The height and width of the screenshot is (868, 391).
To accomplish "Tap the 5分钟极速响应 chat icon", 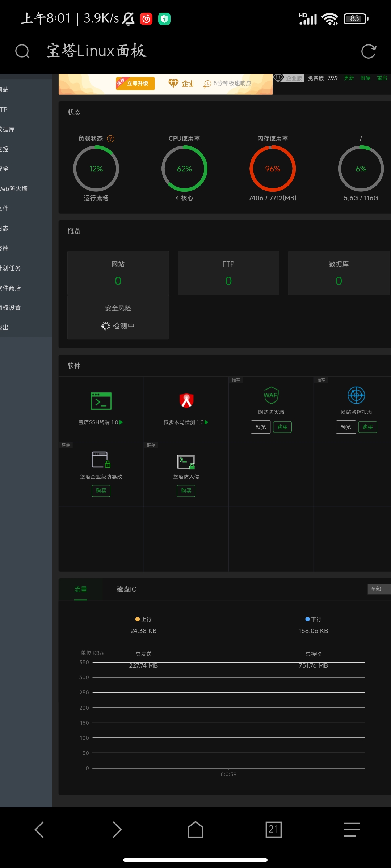I will 207,84.
